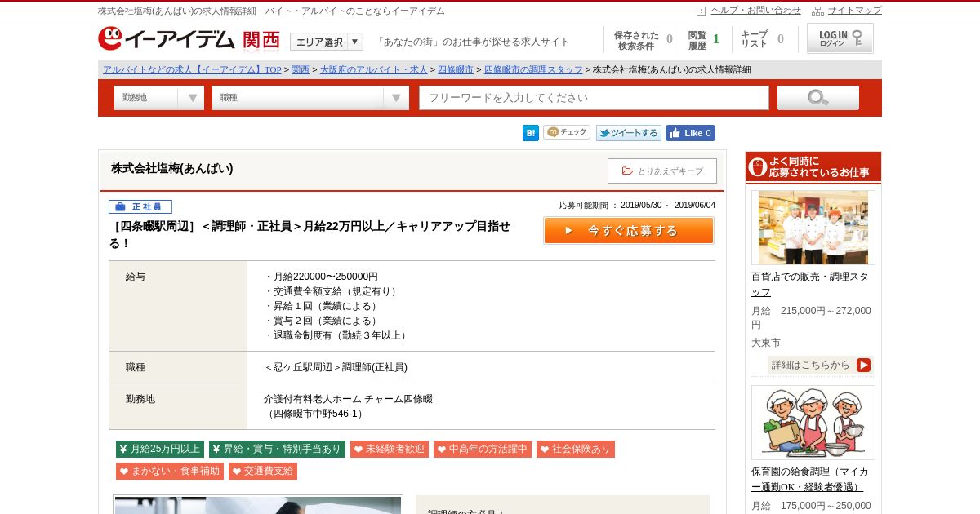This screenshot has height=514, width=980.
Task: Select the 交通費支給 tag
Action: (263, 471)
